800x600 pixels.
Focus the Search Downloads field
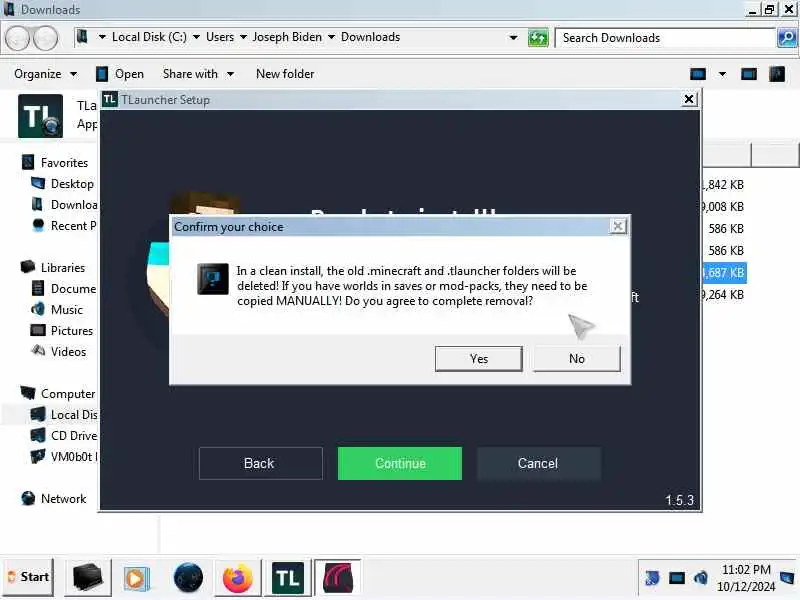(665, 38)
